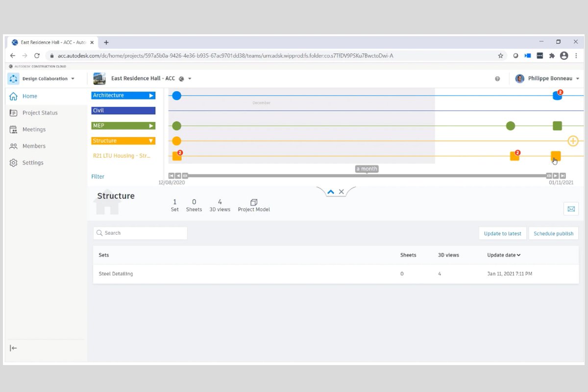Screen dimensions: 588x392
Task: Bookmark the page with the star icon
Action: pos(500,56)
